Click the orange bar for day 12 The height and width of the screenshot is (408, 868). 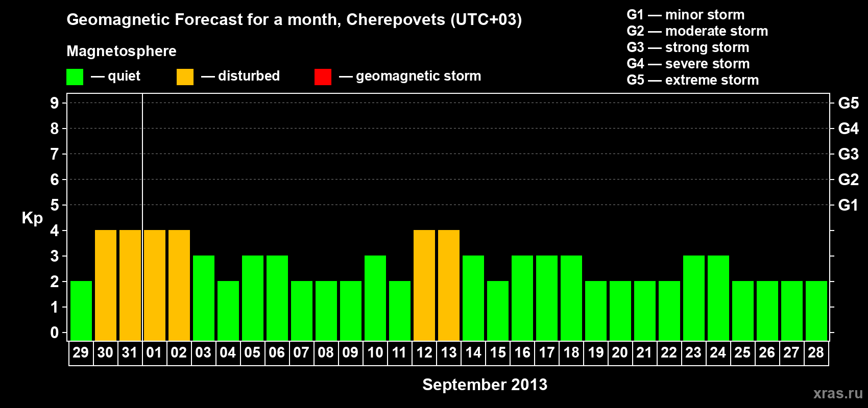(424, 285)
